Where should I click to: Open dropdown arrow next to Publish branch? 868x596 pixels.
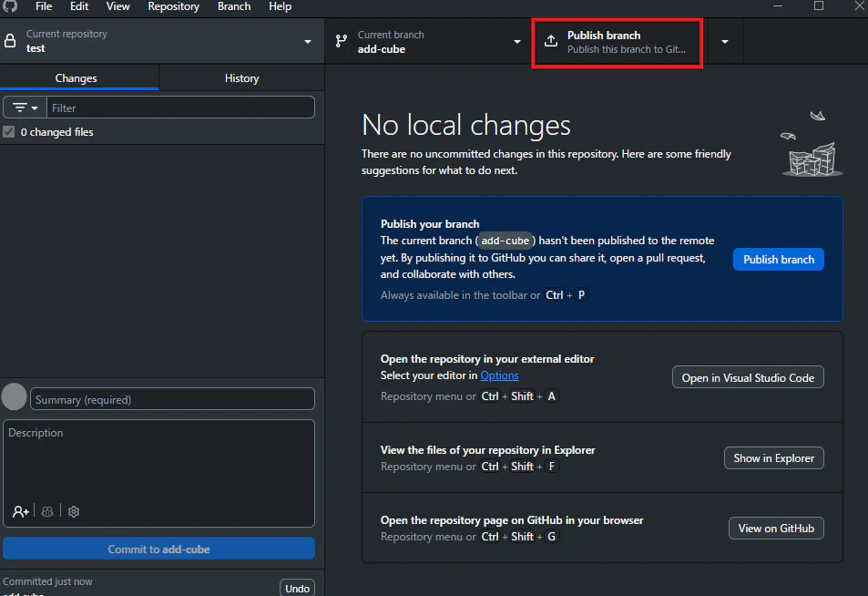pyautogui.click(x=725, y=42)
